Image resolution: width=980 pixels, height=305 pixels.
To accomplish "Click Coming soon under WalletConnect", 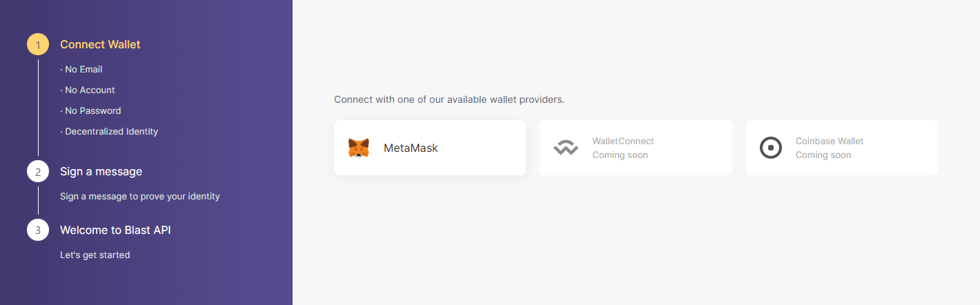I will (x=620, y=155).
